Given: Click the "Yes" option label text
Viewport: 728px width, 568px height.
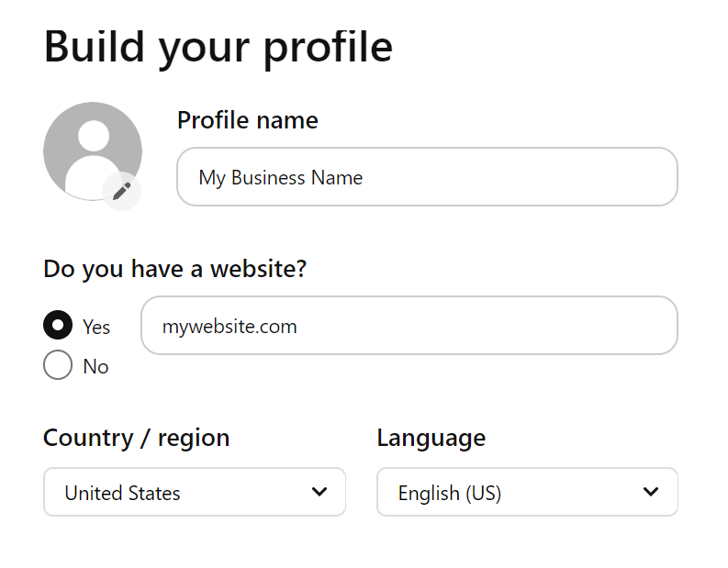Looking at the screenshot, I should click(x=96, y=328).
